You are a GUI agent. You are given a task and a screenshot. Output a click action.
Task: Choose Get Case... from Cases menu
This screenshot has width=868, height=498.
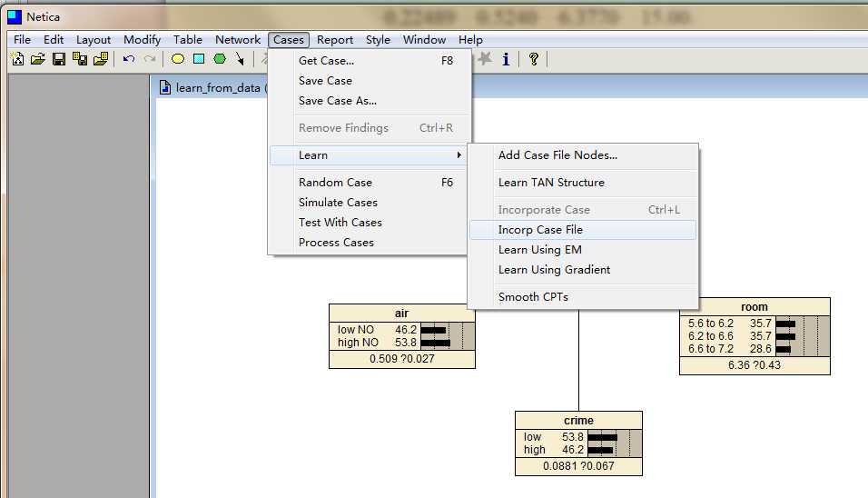(x=370, y=61)
